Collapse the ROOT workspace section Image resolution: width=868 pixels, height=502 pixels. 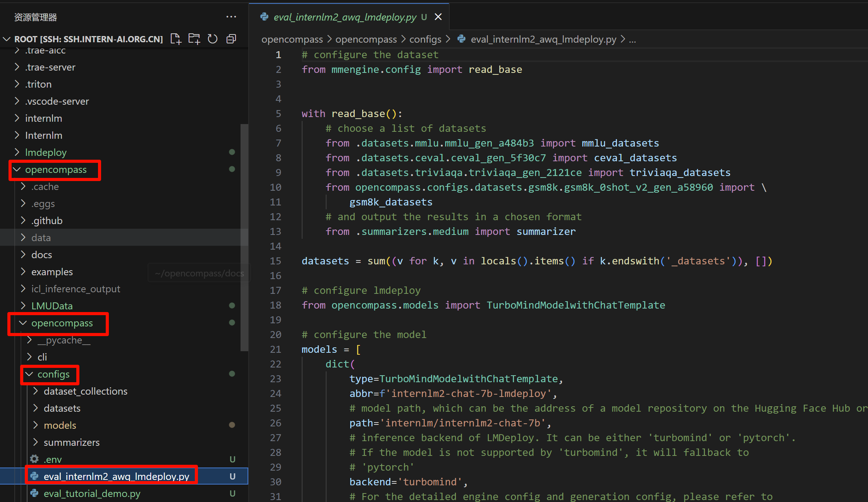7,39
